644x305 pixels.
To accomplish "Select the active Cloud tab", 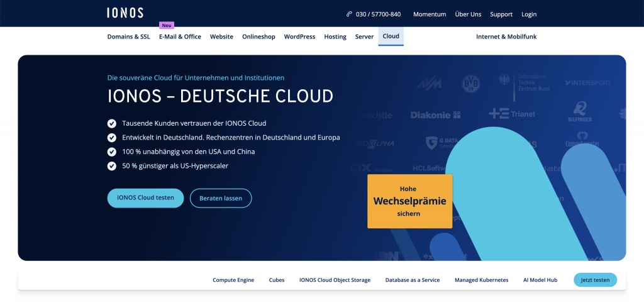I will 391,36.
